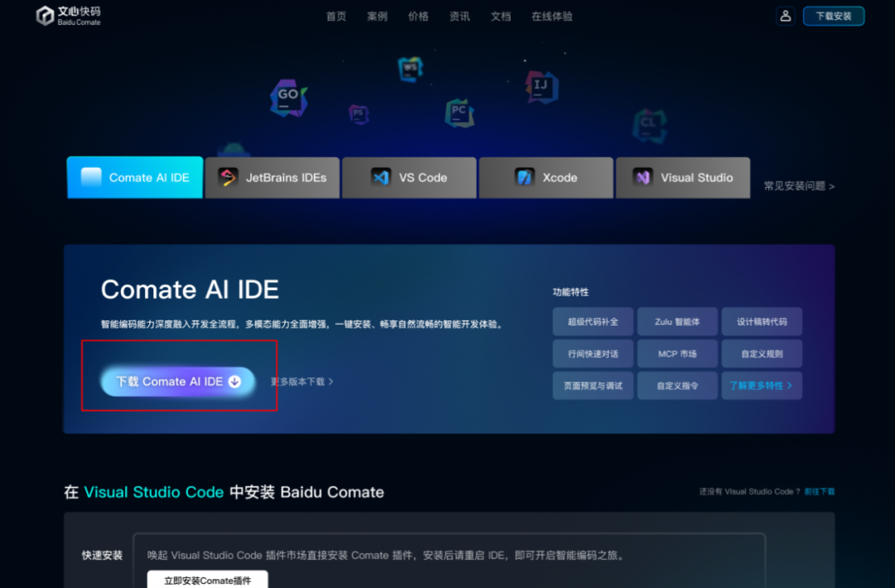Click the floating PyCharm PC icon

click(x=459, y=113)
